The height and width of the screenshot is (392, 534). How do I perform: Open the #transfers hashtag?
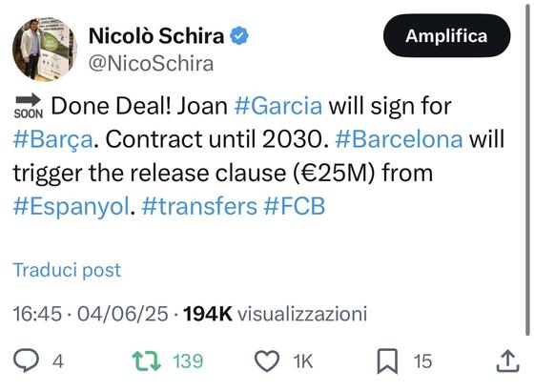[199, 206]
